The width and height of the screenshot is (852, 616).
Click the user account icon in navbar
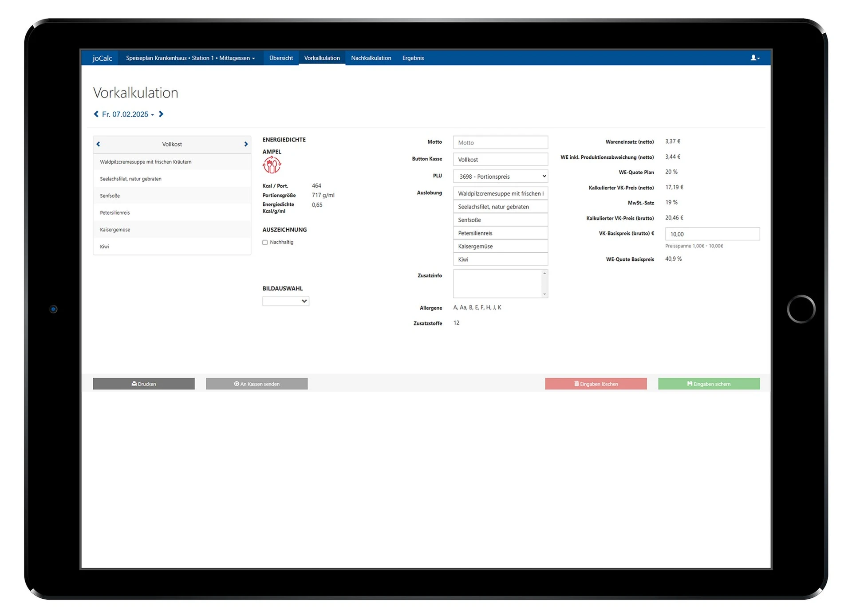point(754,58)
